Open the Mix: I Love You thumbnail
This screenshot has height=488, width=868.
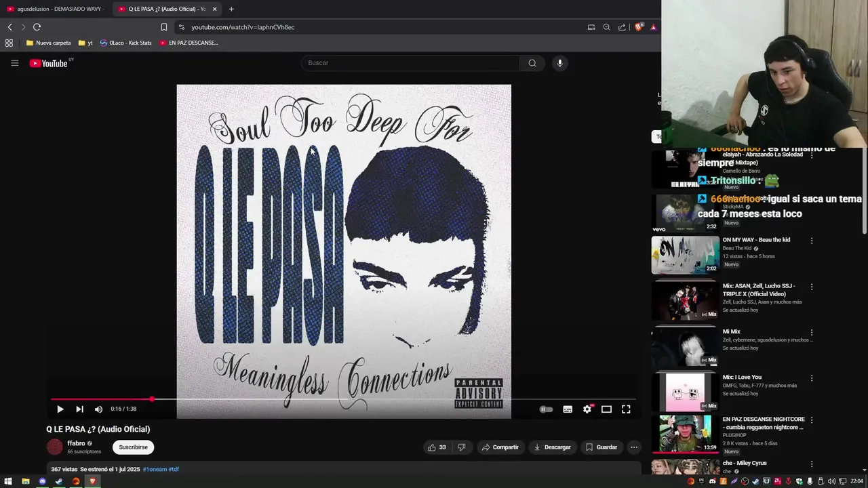pyautogui.click(x=685, y=392)
